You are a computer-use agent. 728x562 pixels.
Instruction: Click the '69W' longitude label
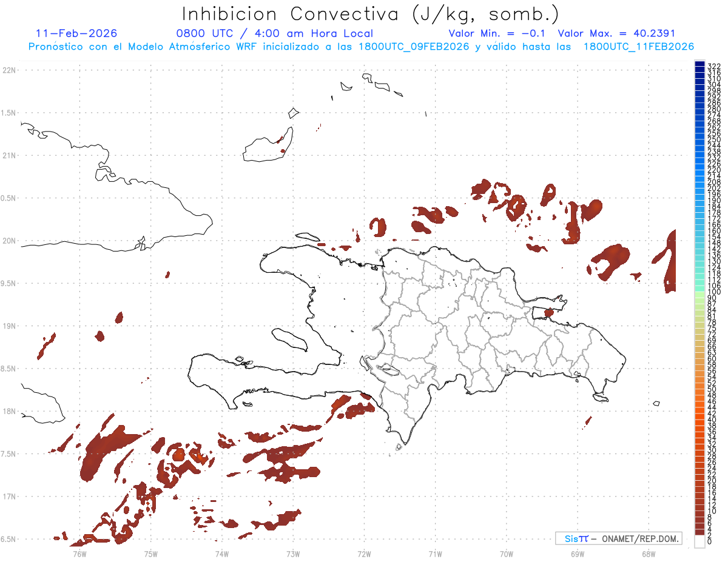pyautogui.click(x=577, y=553)
